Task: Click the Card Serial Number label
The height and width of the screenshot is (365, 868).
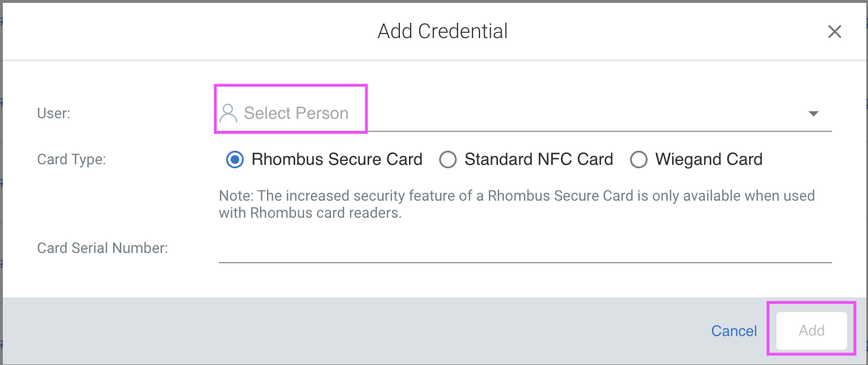Action: pos(102,248)
